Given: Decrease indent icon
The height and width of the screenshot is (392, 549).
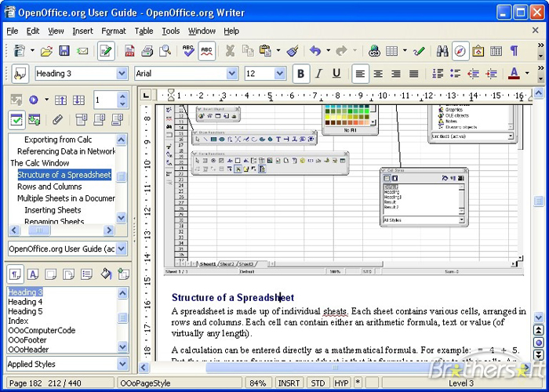Looking at the screenshot, I should coord(473,74).
